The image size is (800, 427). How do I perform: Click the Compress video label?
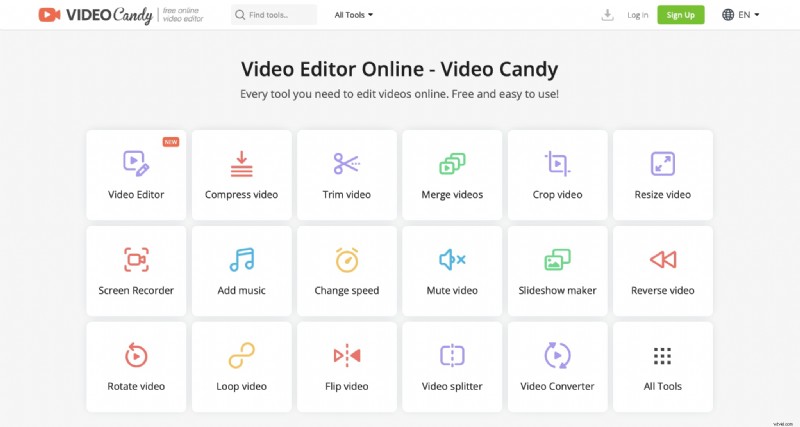tap(241, 194)
